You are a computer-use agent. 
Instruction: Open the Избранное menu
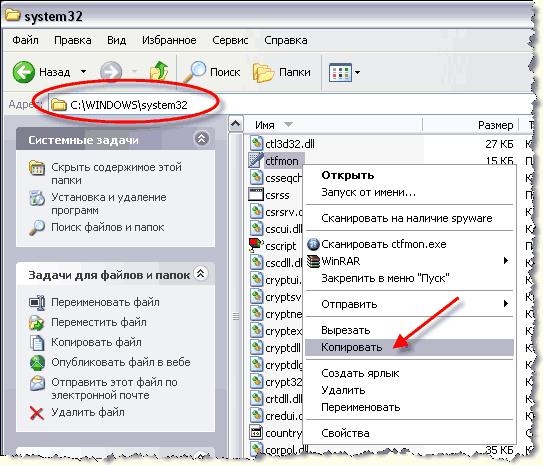(169, 40)
